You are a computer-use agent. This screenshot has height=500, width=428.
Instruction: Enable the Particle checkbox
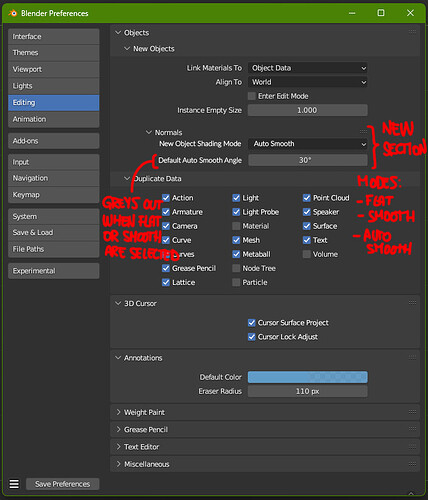236,282
